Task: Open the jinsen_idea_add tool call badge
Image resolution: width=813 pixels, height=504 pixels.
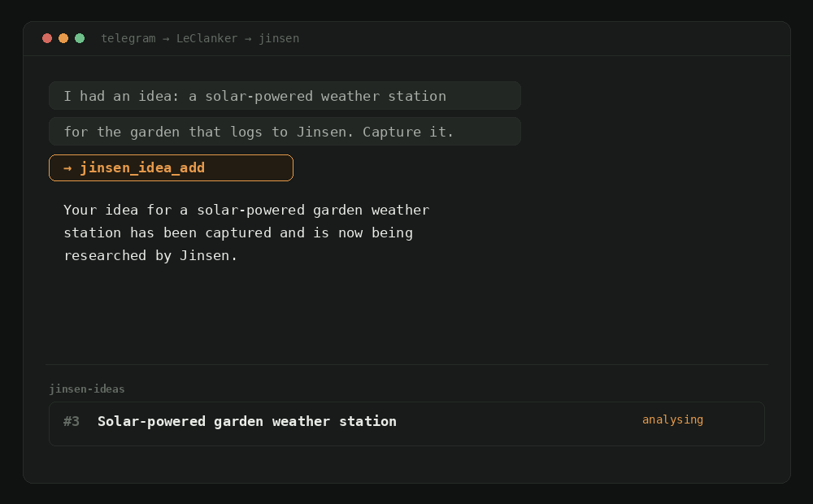Action: click(171, 168)
